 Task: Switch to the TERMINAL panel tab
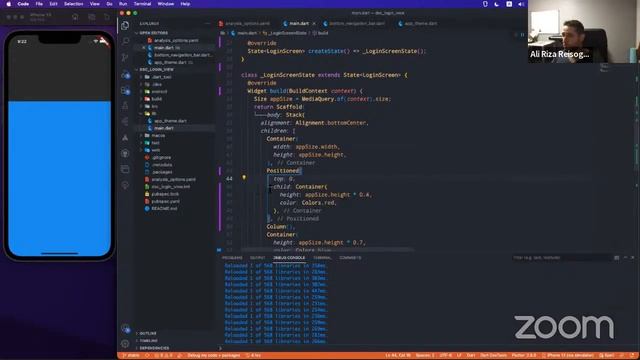coord(322,258)
